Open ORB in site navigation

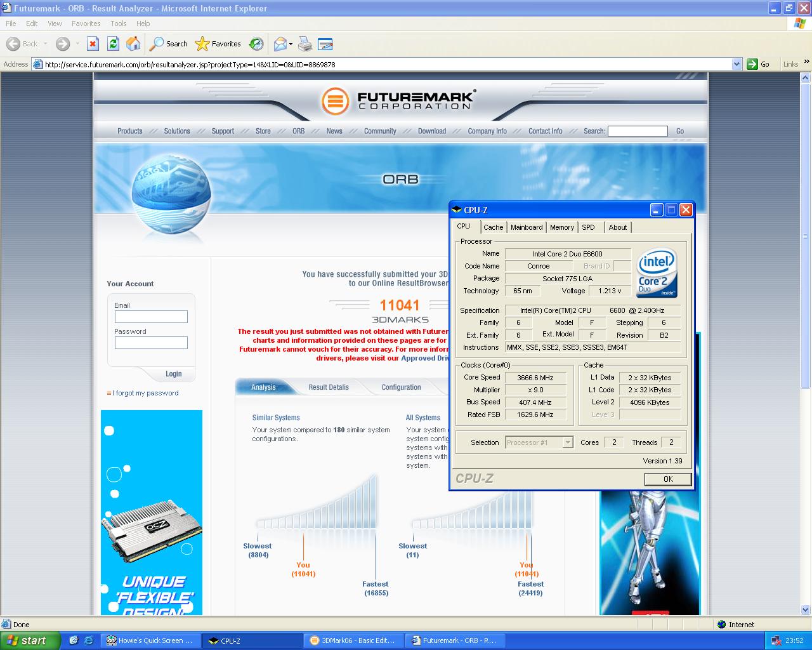(298, 131)
